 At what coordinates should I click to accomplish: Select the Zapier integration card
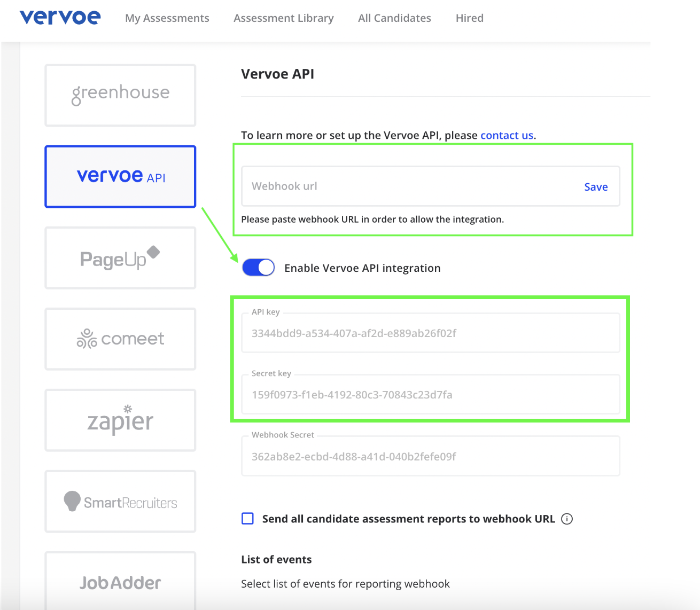pyautogui.click(x=120, y=420)
